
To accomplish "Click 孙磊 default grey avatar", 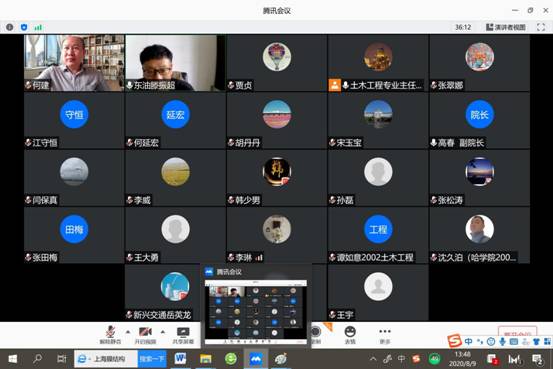I will (378, 172).
